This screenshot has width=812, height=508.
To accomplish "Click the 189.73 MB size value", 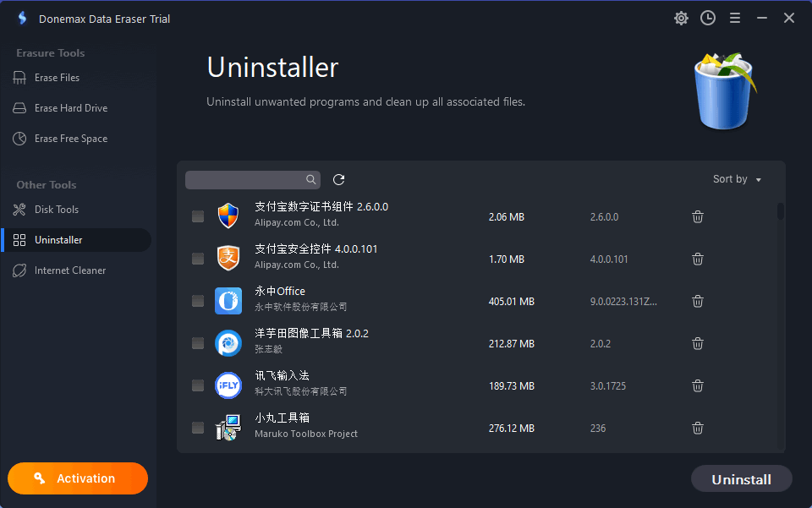I will click(x=512, y=386).
